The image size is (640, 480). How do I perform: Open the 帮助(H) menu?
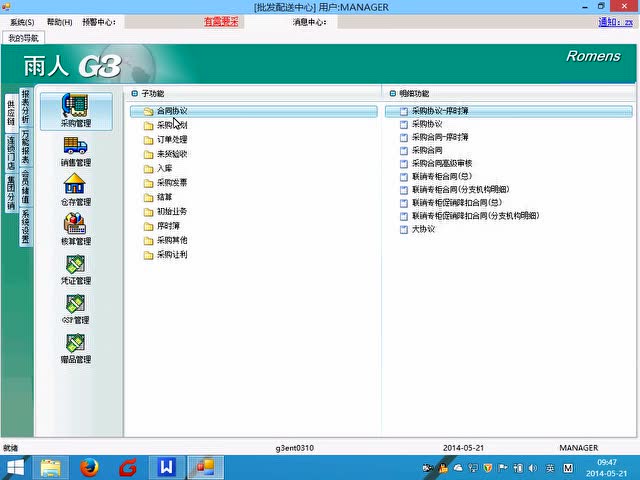(x=60, y=22)
